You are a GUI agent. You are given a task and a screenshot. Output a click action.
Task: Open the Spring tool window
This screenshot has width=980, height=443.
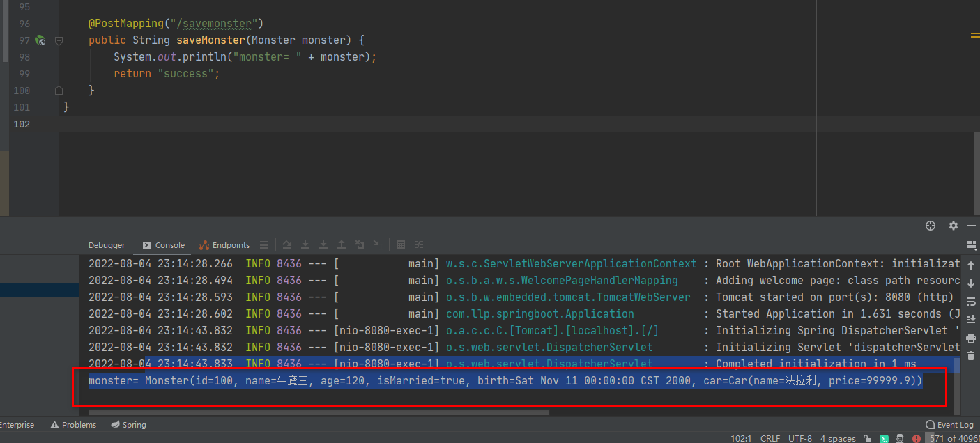coord(129,425)
